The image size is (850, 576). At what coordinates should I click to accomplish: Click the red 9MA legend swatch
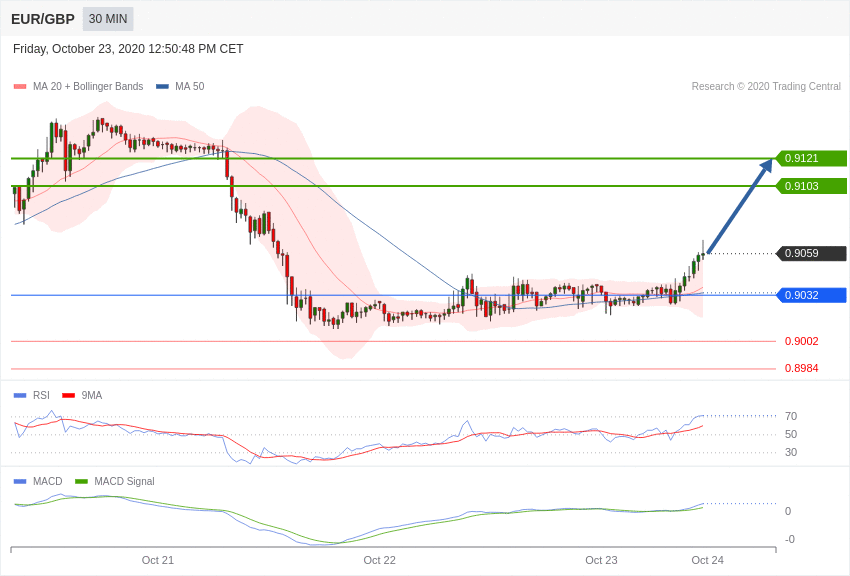pos(68,396)
